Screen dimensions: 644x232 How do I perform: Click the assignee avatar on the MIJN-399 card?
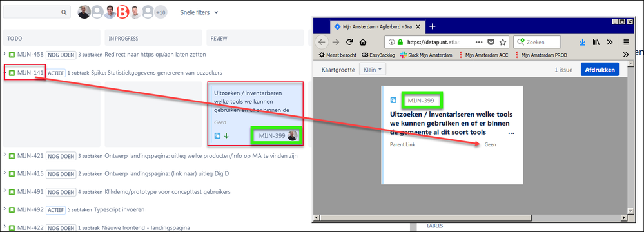(293, 135)
